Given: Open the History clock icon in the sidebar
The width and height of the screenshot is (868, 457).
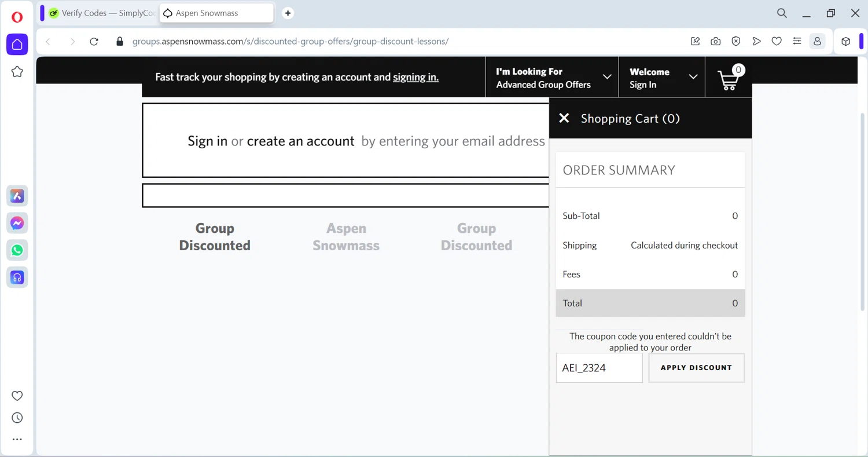Looking at the screenshot, I should (17, 418).
